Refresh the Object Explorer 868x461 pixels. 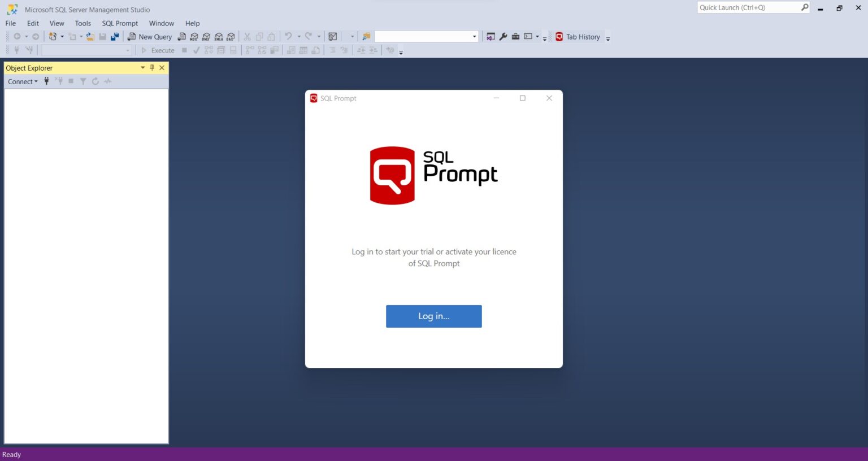point(95,81)
